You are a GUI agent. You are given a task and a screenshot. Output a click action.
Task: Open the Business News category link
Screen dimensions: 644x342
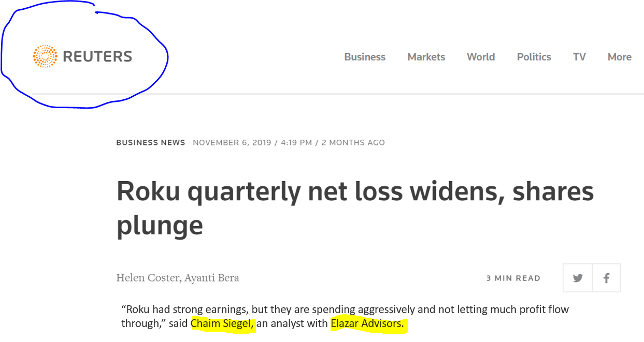pyautogui.click(x=151, y=142)
